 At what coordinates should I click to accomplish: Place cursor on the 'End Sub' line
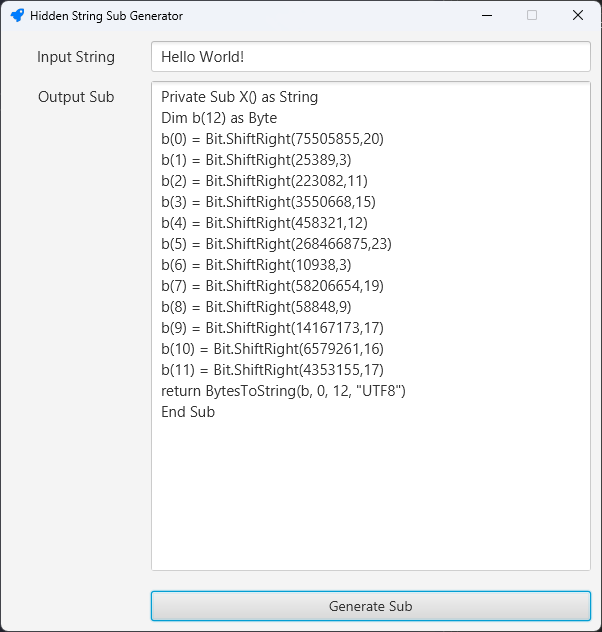(x=188, y=412)
